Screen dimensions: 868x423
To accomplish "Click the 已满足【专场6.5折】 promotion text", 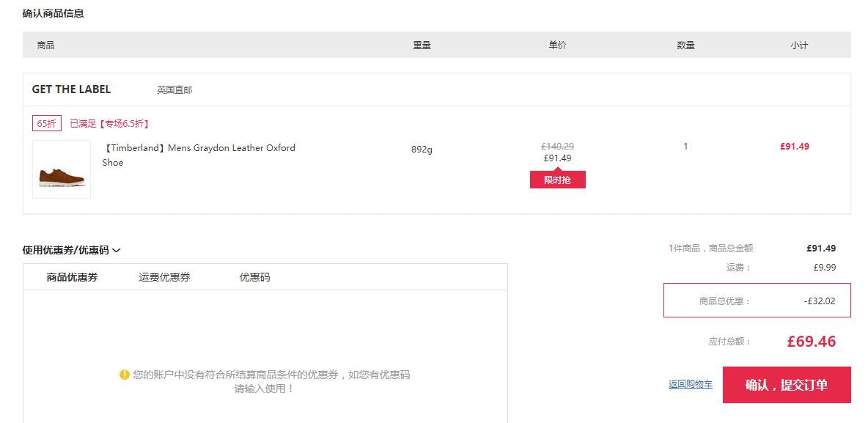I will tap(110, 123).
